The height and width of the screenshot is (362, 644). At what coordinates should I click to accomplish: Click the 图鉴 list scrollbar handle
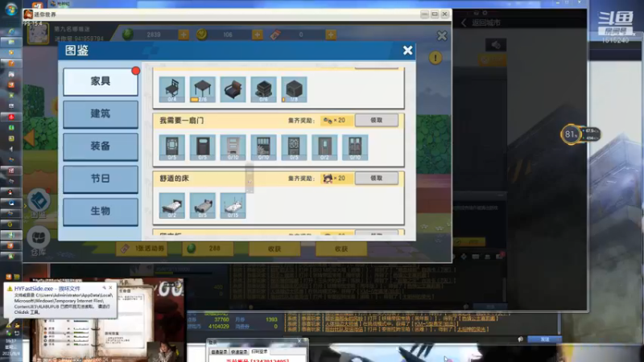250,178
